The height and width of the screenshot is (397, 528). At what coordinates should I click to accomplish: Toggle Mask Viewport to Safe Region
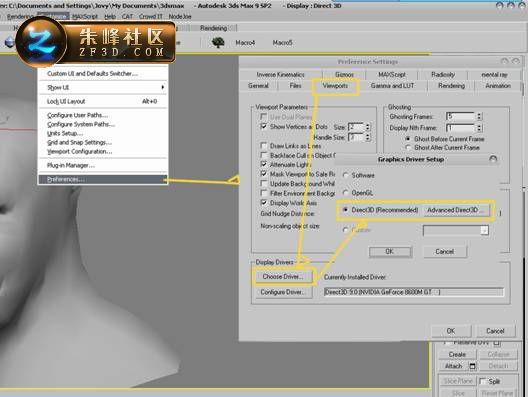tap(264, 174)
